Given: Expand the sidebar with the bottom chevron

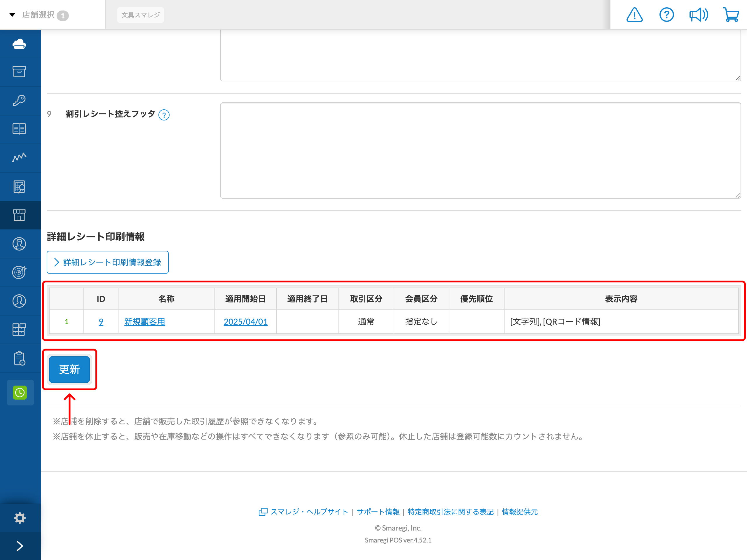Looking at the screenshot, I should click(20, 546).
